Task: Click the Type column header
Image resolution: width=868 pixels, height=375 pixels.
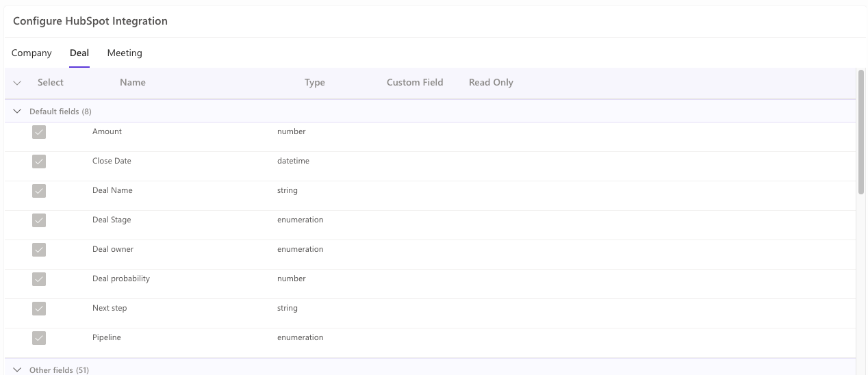Action: (x=315, y=82)
